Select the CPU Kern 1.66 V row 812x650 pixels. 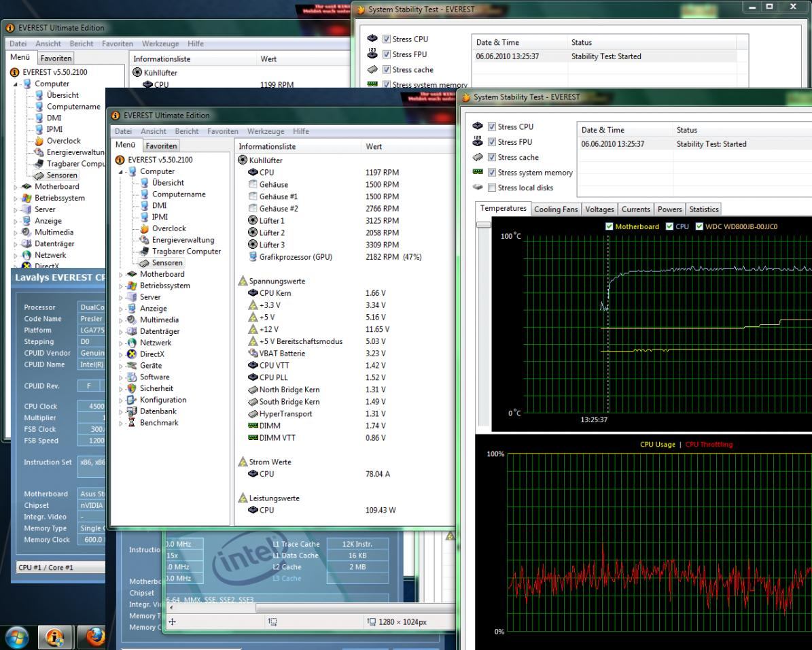(x=345, y=293)
